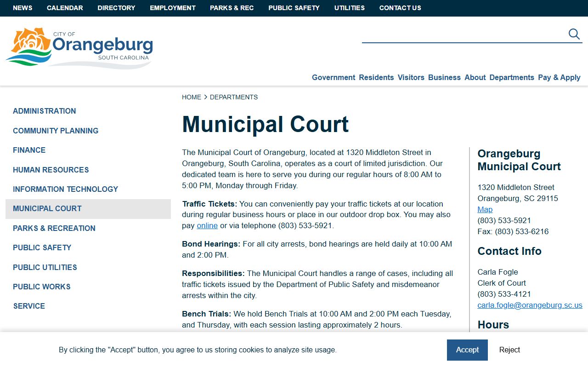Open CONTACT US in the top bar

(400, 8)
